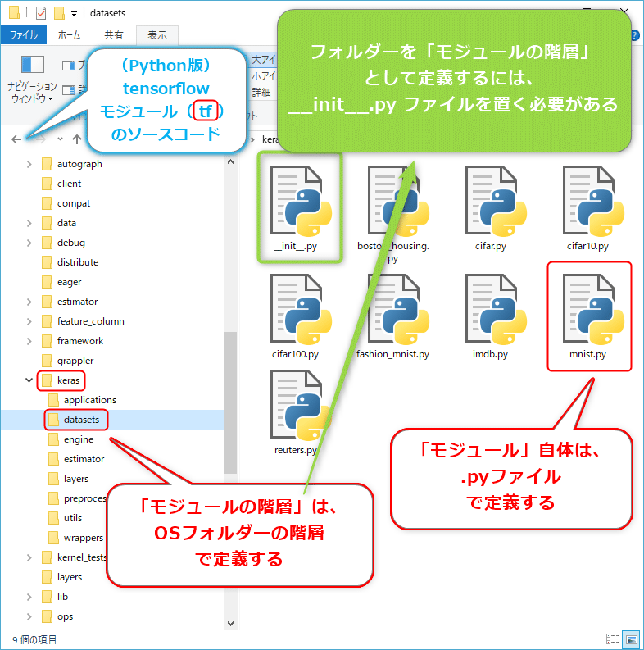The image size is (644, 650).
Task: Click the Navigation pane ribbon icon
Action: (x=32, y=65)
